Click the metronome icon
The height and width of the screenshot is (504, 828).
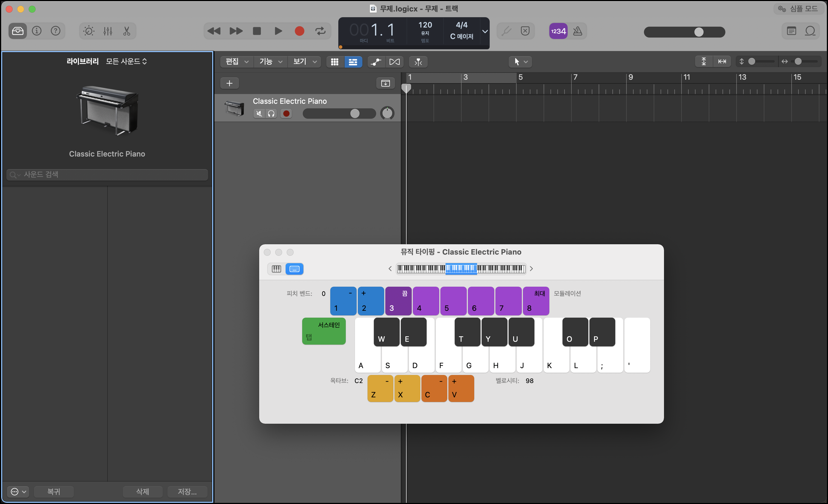click(x=577, y=31)
